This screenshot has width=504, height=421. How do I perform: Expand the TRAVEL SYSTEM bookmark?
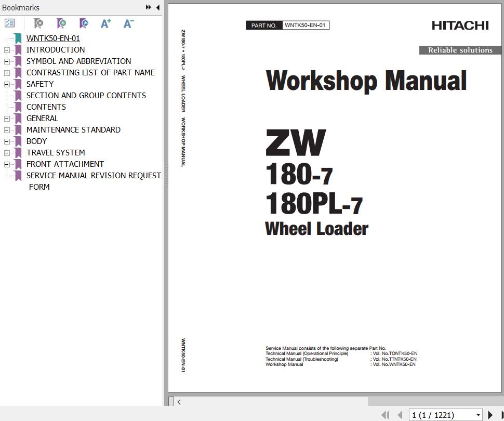(x=7, y=153)
